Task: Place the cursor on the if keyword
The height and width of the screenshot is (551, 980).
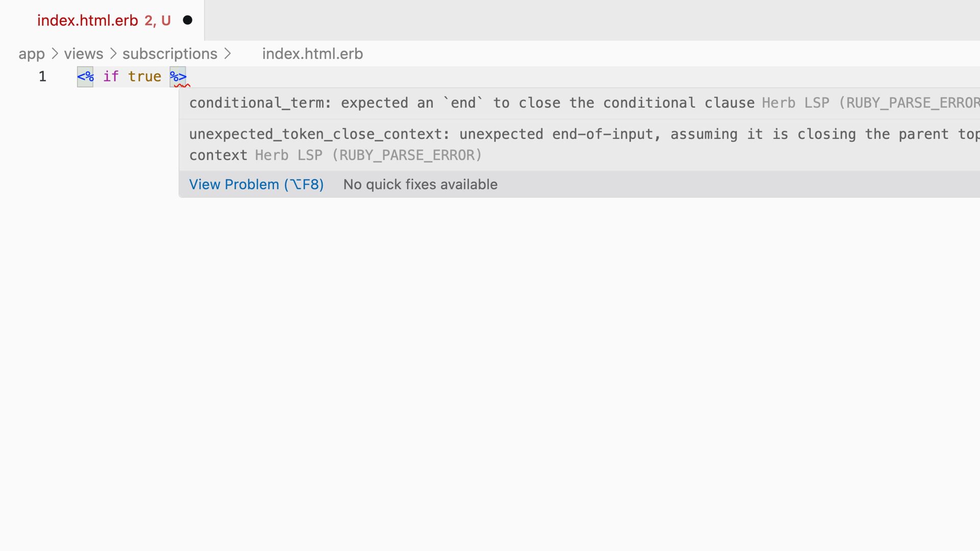Action: [111, 77]
